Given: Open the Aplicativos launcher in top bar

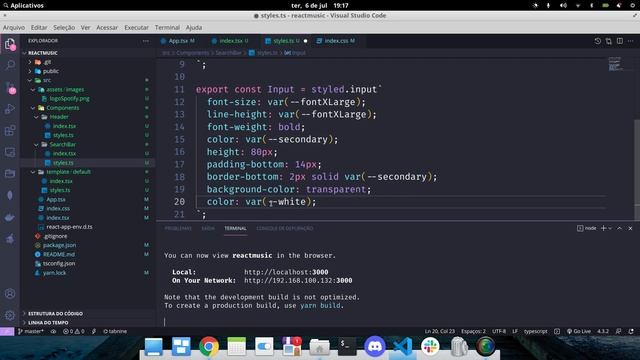Looking at the screenshot, I should 23,5.
